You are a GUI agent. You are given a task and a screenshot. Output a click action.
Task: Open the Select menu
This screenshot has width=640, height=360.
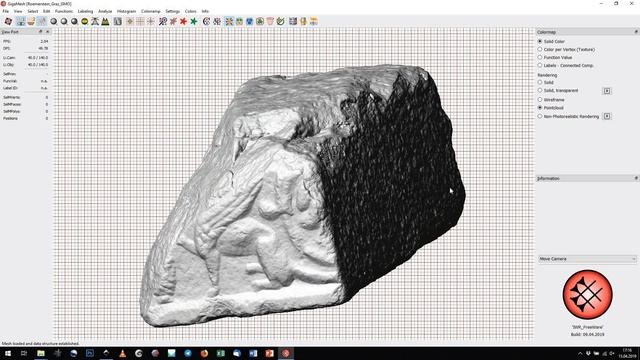(33, 11)
